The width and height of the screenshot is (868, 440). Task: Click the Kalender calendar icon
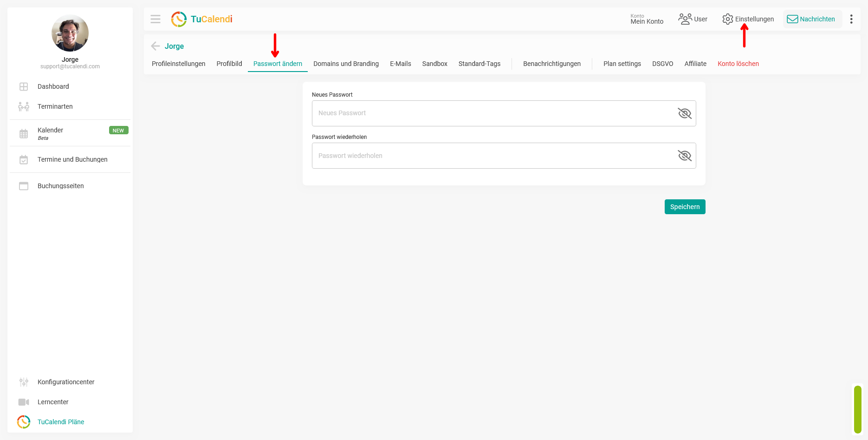24,134
